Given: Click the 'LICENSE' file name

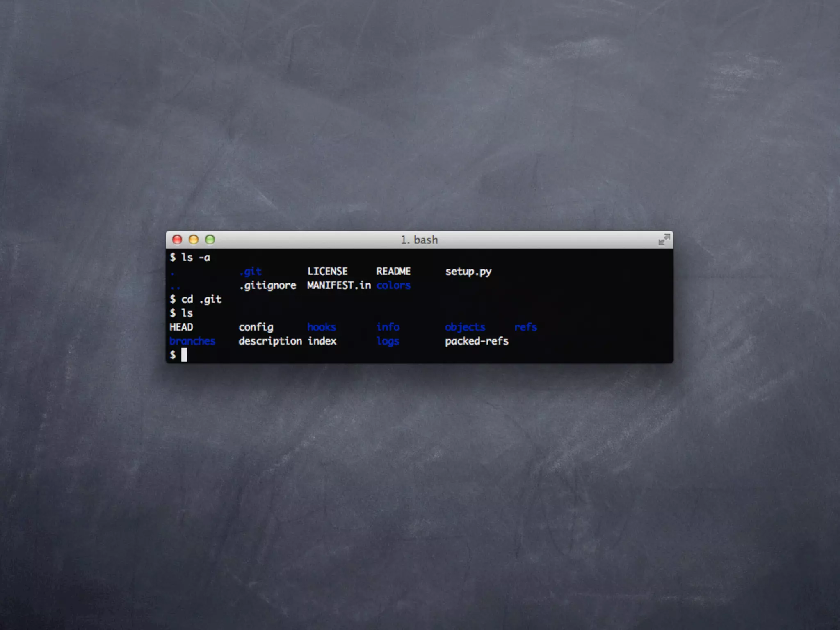Looking at the screenshot, I should (327, 272).
